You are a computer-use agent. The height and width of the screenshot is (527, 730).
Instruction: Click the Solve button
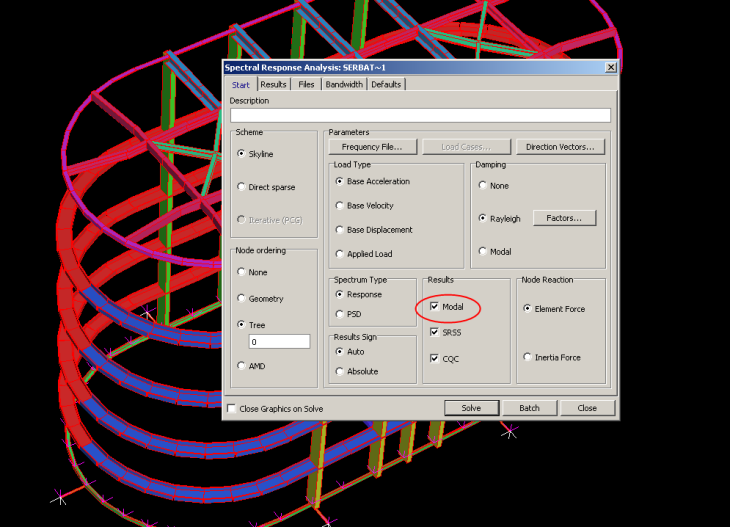tap(471, 408)
